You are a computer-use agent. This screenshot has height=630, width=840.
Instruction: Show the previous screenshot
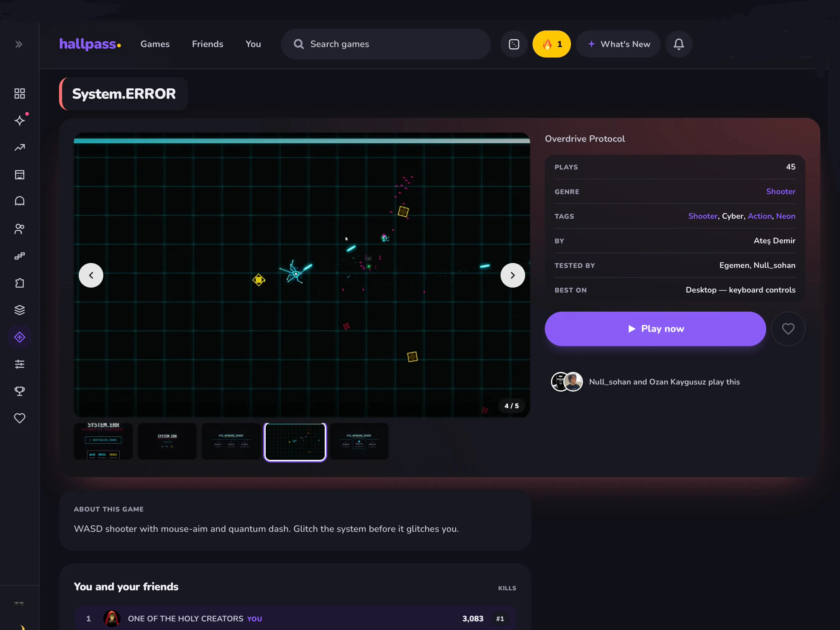click(x=91, y=275)
